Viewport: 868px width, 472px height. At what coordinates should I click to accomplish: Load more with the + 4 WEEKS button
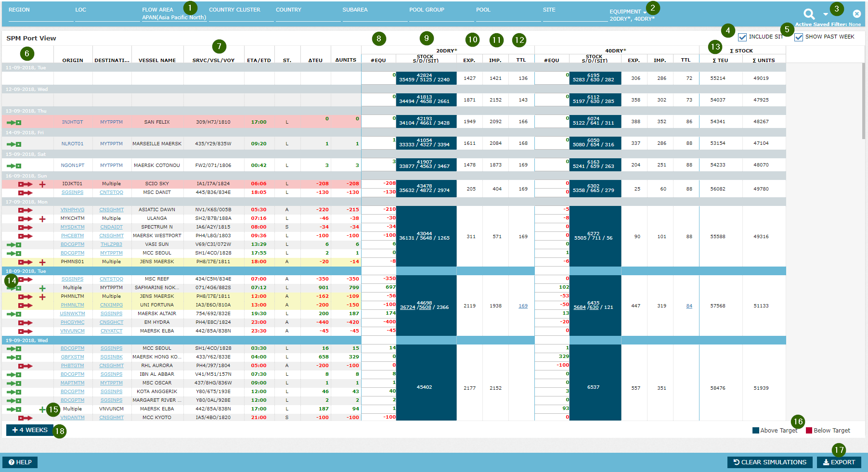click(x=30, y=430)
